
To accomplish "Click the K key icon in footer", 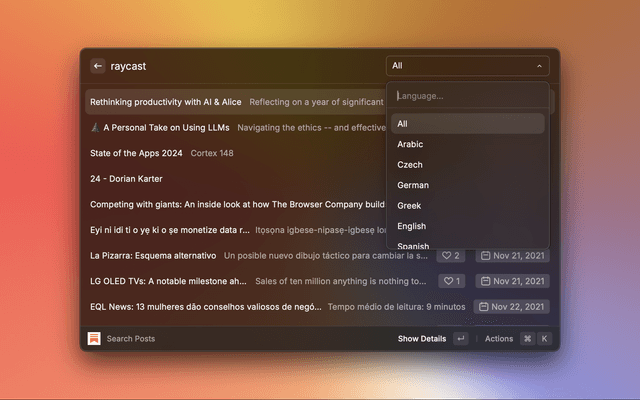I will (544, 339).
